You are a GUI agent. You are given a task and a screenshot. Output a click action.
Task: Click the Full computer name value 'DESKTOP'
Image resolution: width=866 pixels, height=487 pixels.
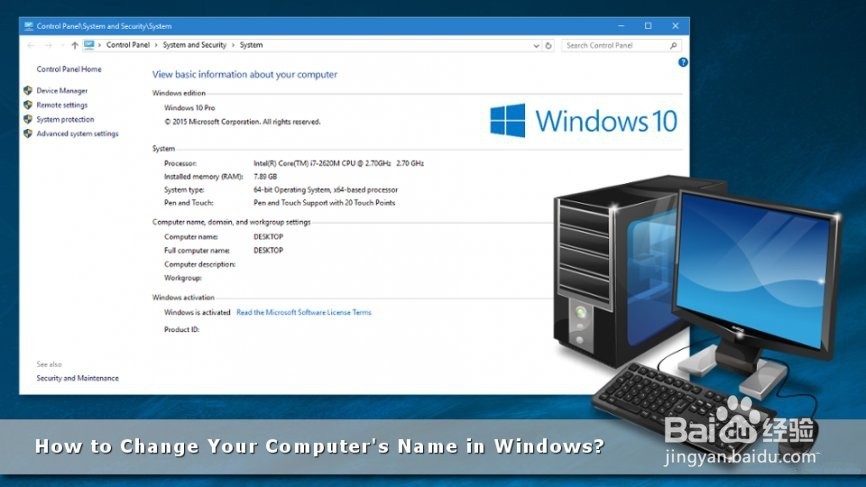click(x=268, y=251)
